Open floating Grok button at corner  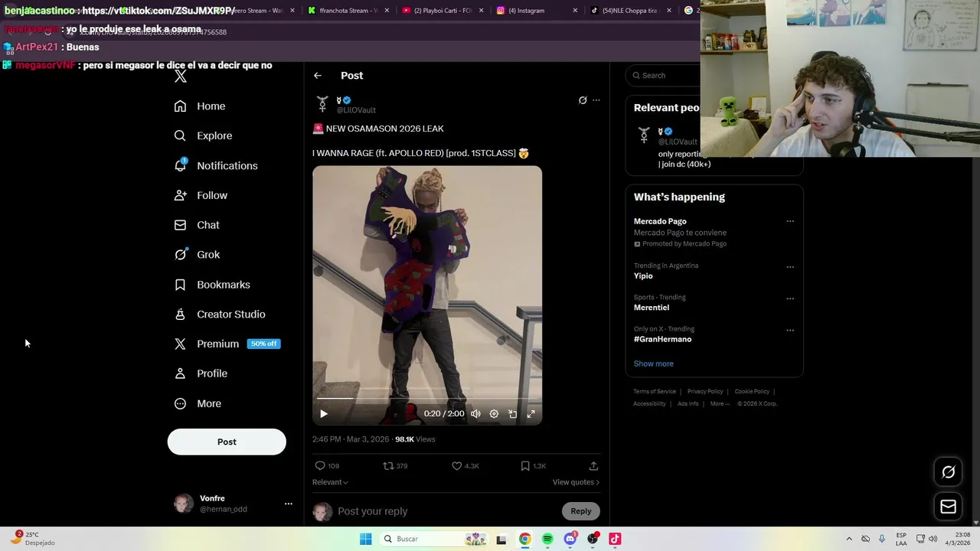pos(948,472)
